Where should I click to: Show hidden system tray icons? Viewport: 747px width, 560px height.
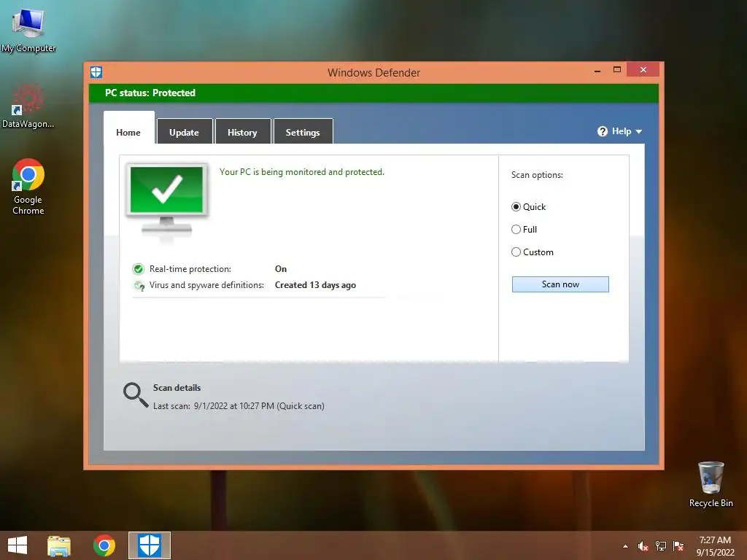coord(625,546)
